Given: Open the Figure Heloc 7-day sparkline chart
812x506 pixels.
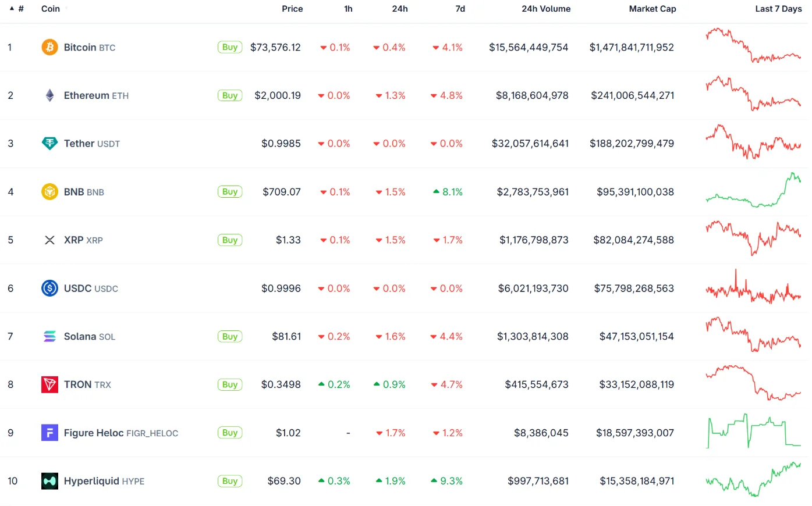Looking at the screenshot, I should point(753,431).
